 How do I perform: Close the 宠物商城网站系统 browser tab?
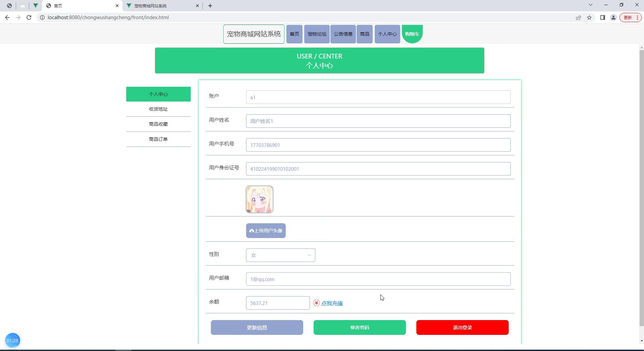pyautogui.click(x=197, y=6)
